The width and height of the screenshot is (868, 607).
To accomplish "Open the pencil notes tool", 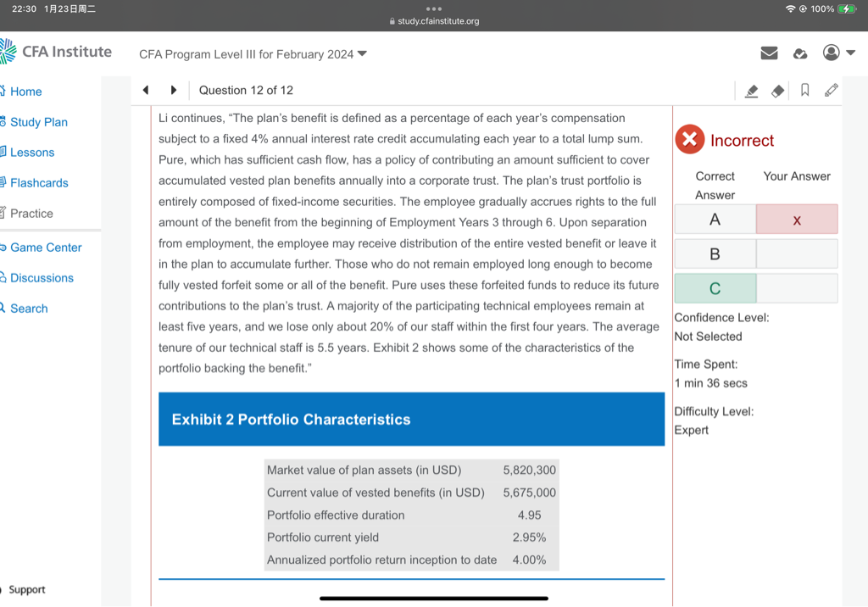I will (x=831, y=90).
